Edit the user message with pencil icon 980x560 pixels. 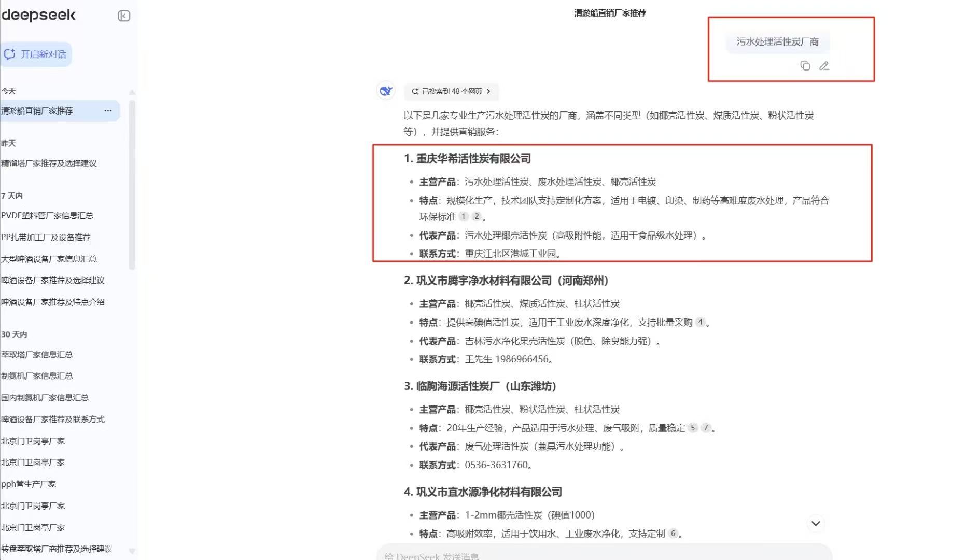click(x=824, y=66)
